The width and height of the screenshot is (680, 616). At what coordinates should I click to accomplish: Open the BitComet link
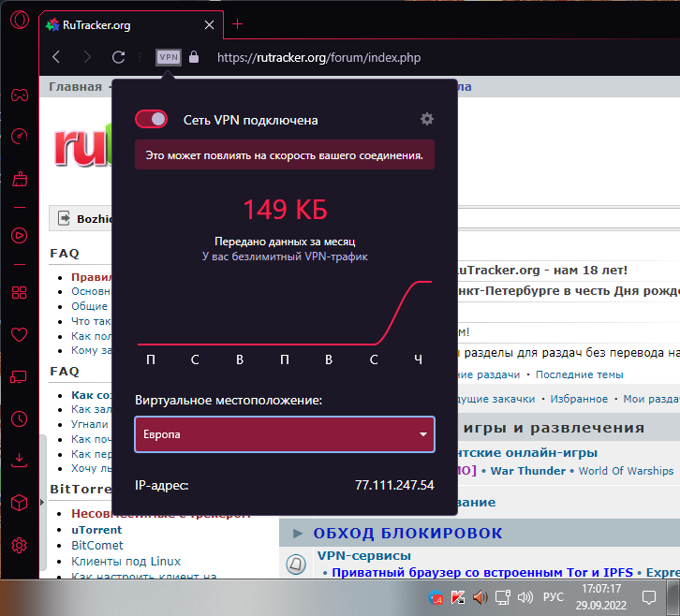coord(97,546)
